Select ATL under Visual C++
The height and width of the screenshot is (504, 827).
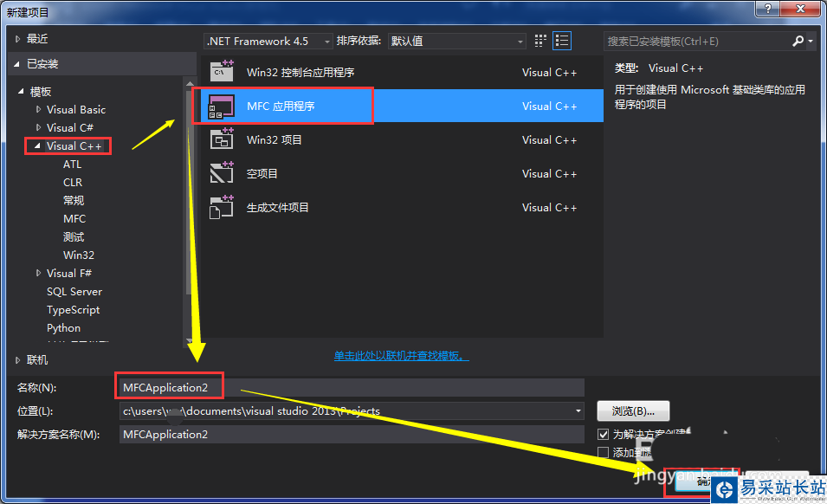tap(72, 165)
